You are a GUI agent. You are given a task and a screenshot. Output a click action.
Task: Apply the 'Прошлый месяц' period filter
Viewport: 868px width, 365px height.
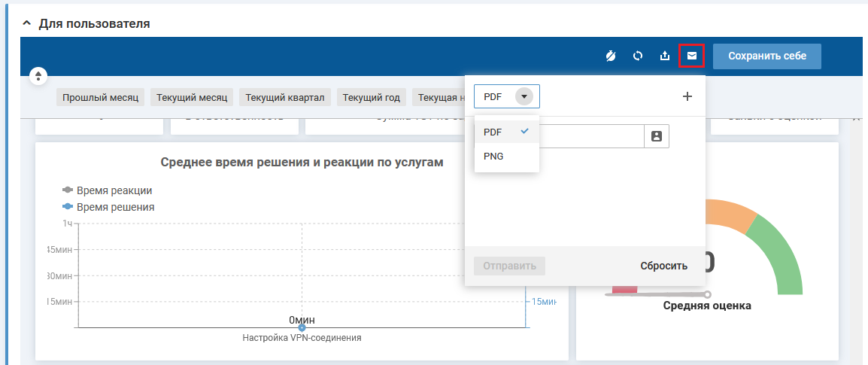[x=100, y=97]
